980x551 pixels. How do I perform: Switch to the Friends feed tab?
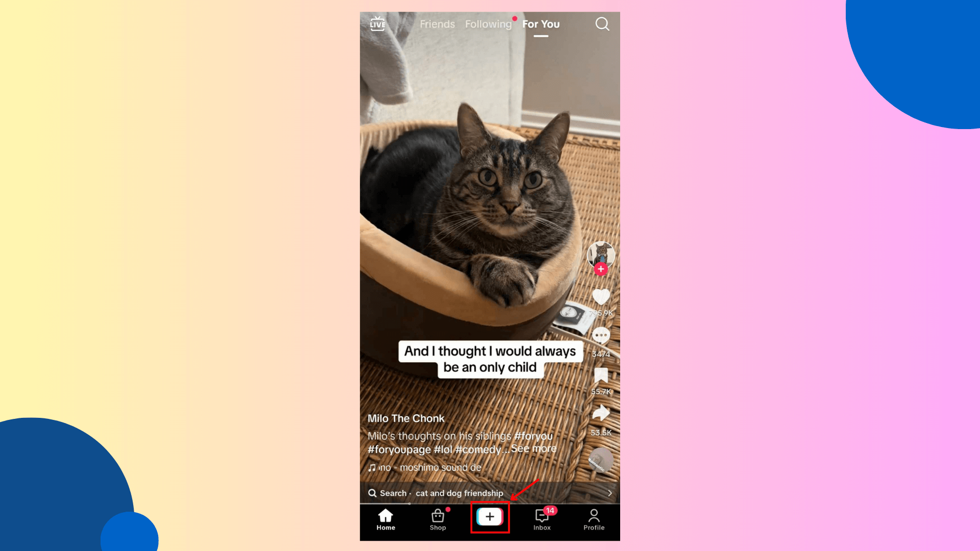click(437, 24)
